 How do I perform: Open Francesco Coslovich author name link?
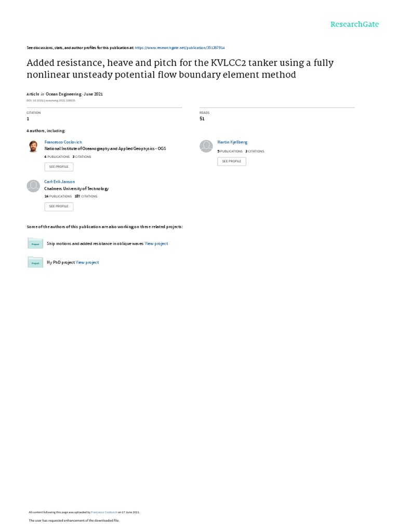point(63,142)
